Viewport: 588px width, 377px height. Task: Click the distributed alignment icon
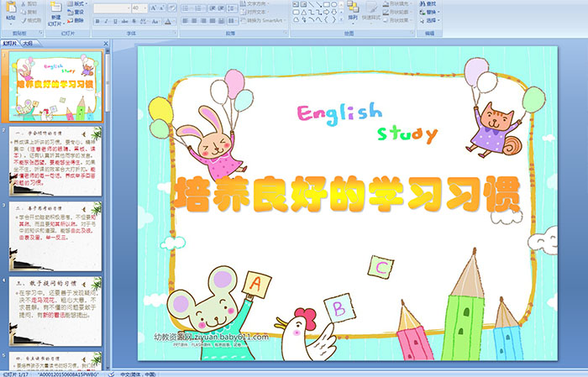click(x=221, y=21)
